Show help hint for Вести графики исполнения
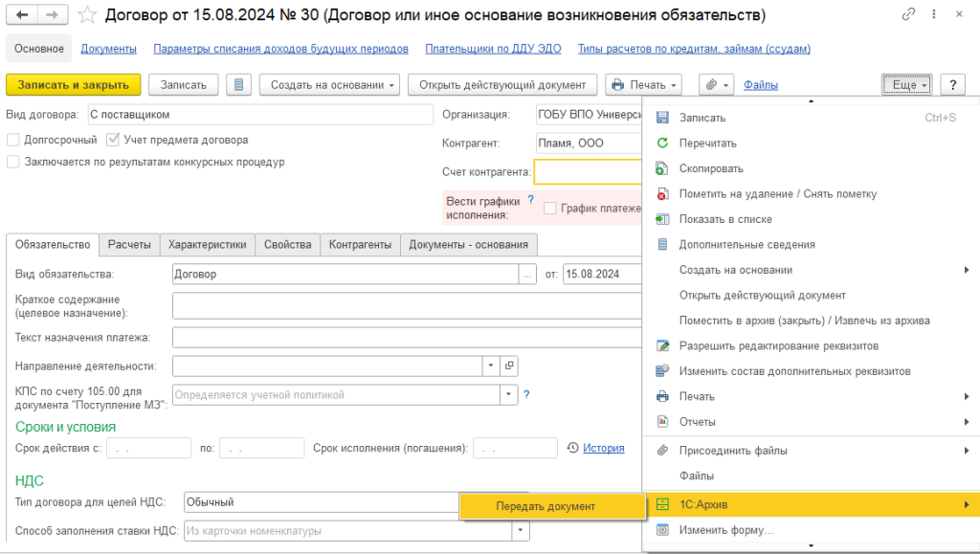This screenshot has width=980, height=554. (x=530, y=200)
